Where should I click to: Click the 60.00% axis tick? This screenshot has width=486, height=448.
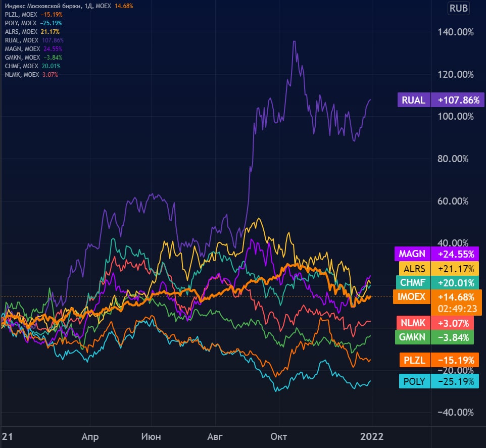(453, 201)
